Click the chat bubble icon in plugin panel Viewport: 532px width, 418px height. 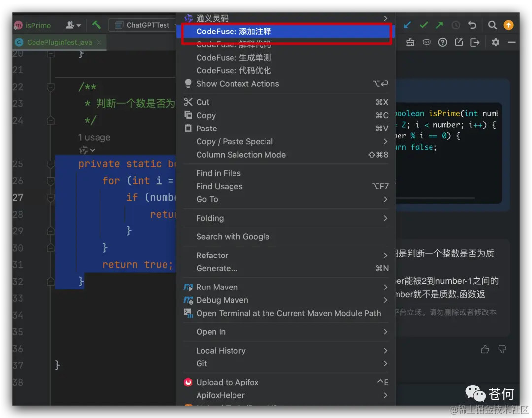tap(427, 42)
